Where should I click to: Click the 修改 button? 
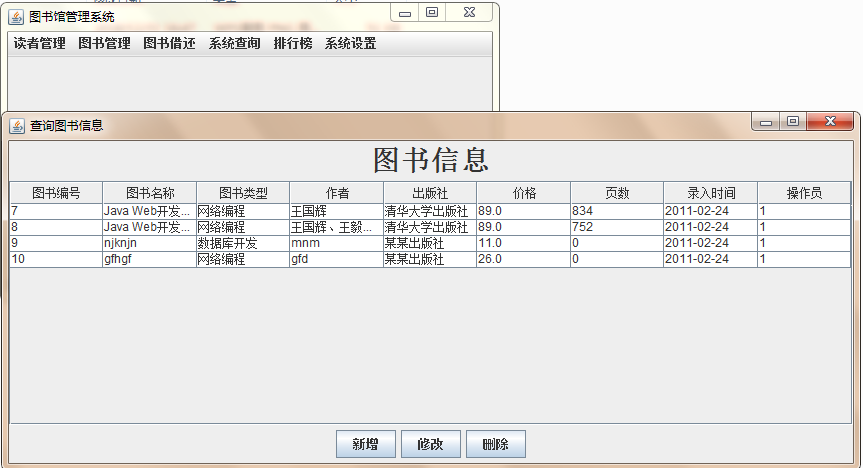(430, 444)
